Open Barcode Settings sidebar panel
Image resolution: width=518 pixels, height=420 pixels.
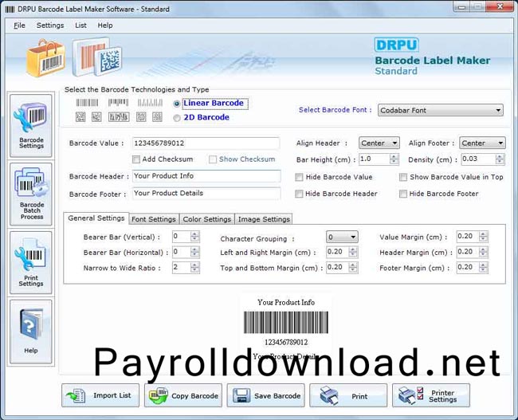31,126
